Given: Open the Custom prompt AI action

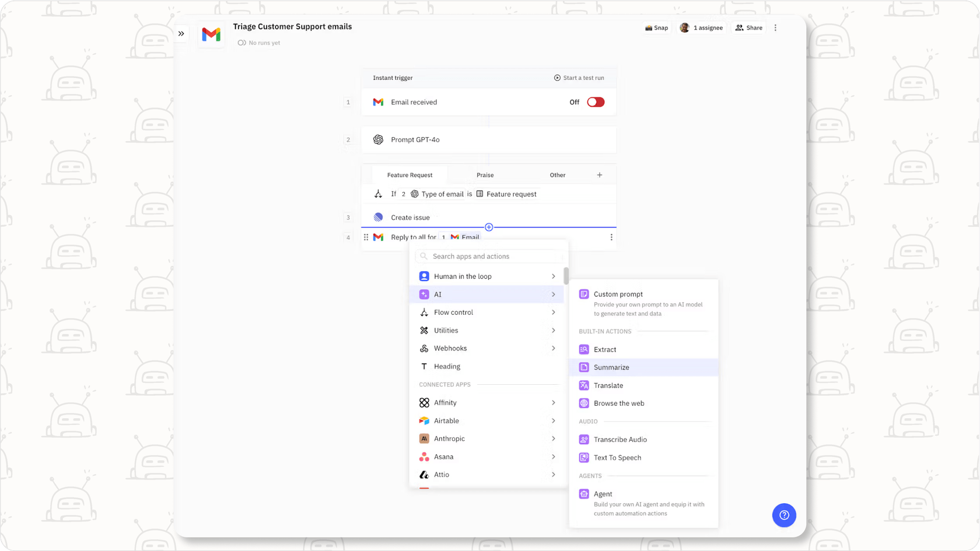Looking at the screenshot, I should (x=618, y=294).
